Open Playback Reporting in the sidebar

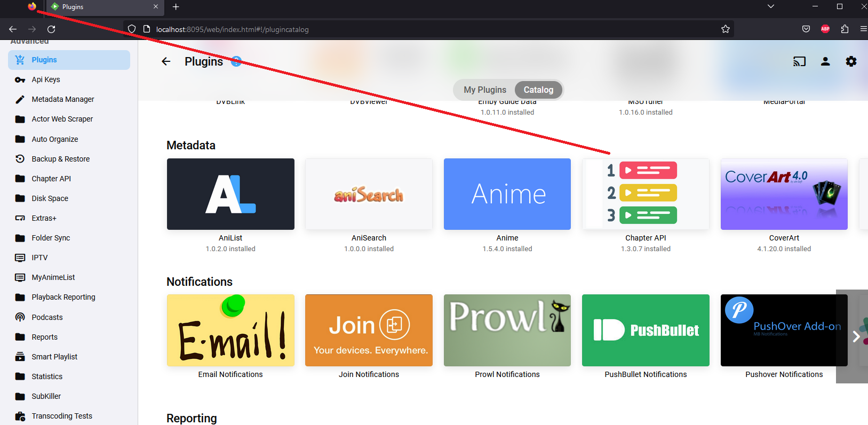[x=69, y=297]
